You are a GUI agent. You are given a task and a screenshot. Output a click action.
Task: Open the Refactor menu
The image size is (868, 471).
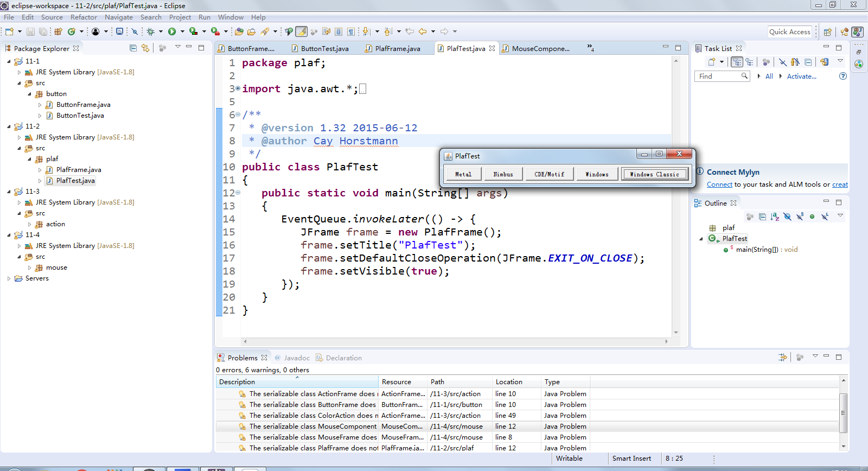pos(84,17)
